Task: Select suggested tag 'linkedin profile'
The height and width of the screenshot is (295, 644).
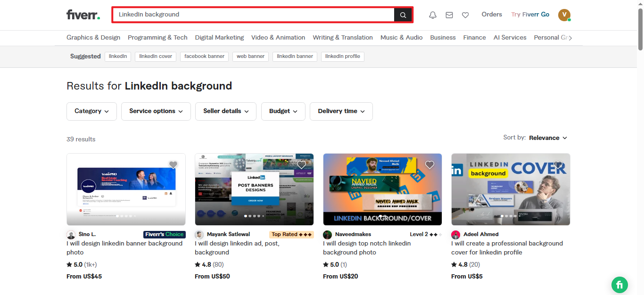Action: click(x=343, y=57)
